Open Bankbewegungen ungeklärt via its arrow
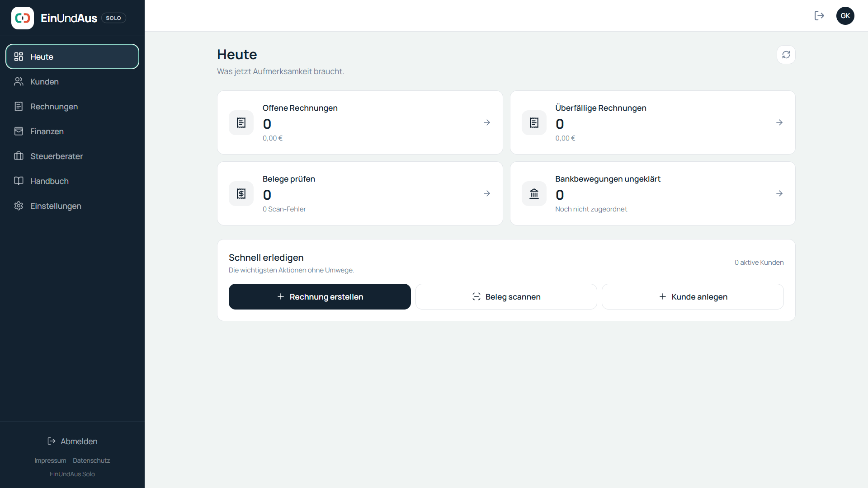 [779, 193]
